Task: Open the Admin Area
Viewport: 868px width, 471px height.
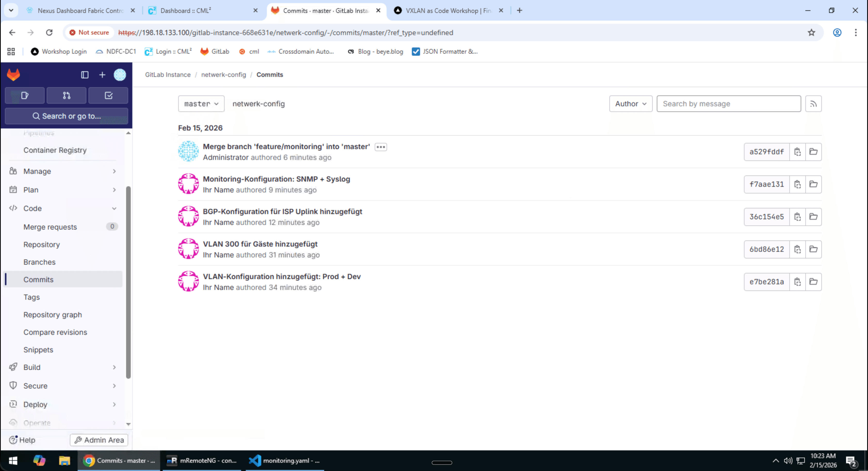Action: point(99,440)
